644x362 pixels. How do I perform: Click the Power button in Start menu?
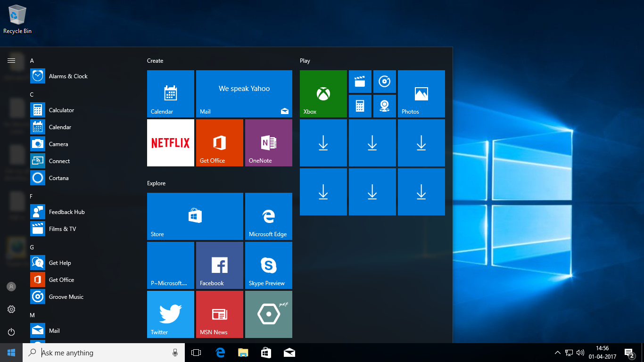[x=11, y=332]
